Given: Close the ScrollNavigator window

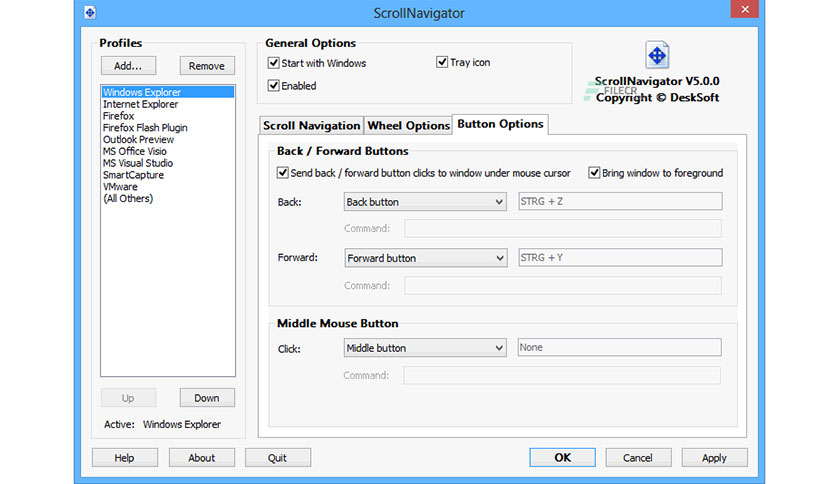Looking at the screenshot, I should pyautogui.click(x=744, y=9).
